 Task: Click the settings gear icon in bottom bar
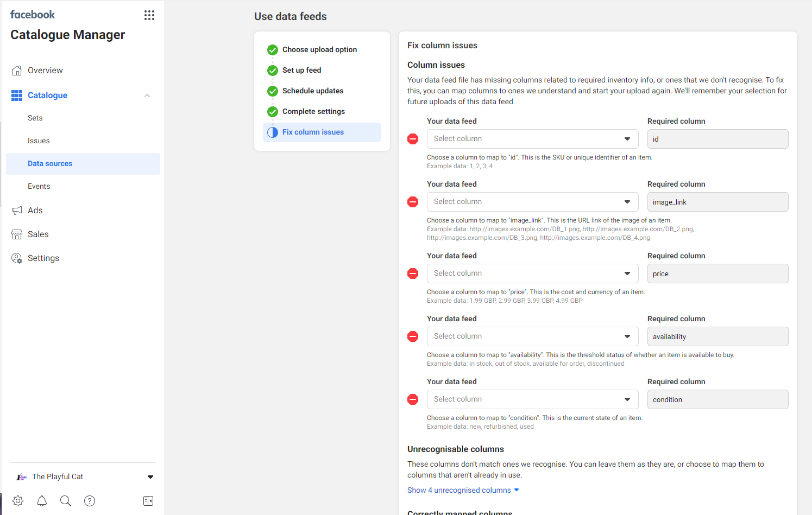coord(18,501)
